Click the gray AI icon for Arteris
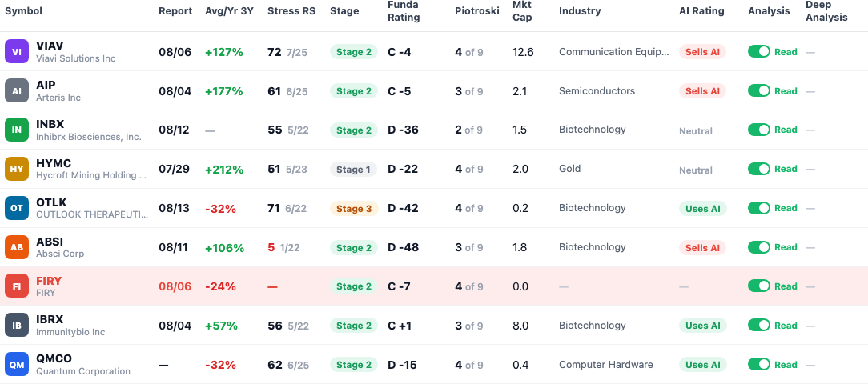This screenshot has height=384, width=868. (x=17, y=90)
